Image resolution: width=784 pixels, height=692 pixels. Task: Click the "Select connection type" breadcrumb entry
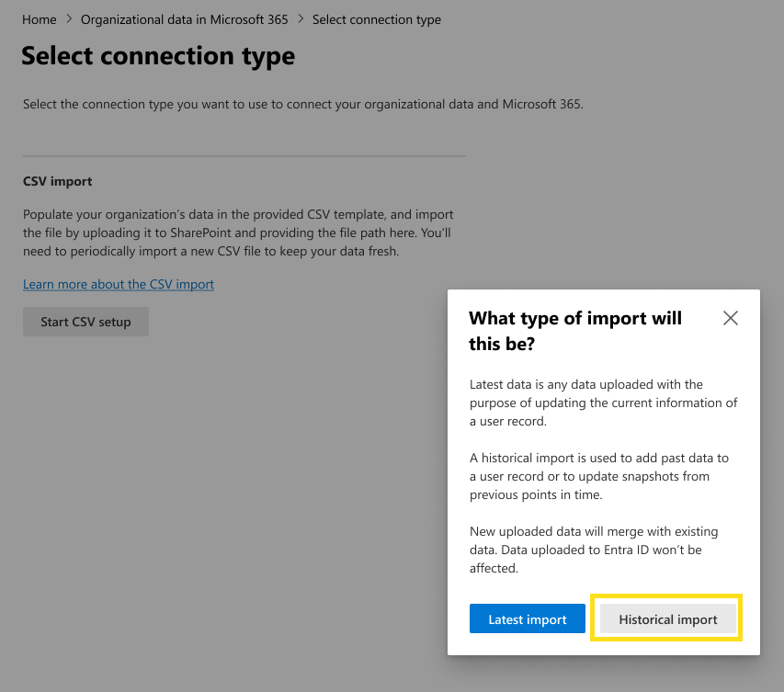tap(376, 18)
